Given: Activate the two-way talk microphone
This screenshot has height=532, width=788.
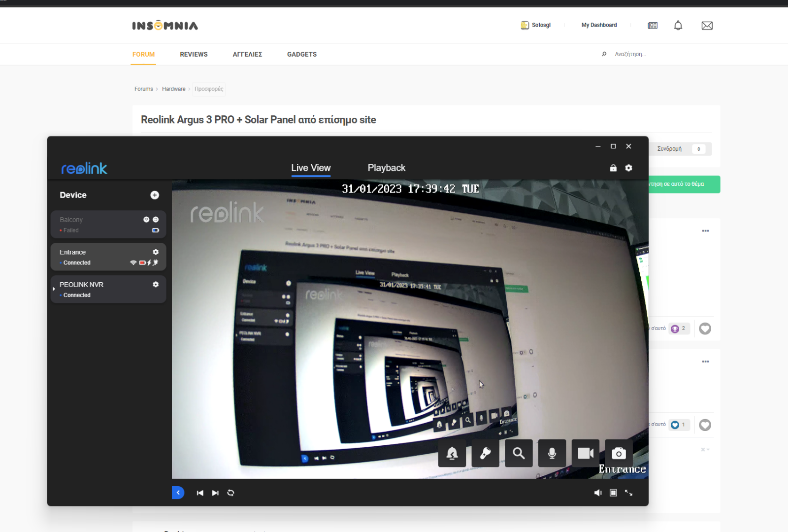Looking at the screenshot, I should 552,453.
